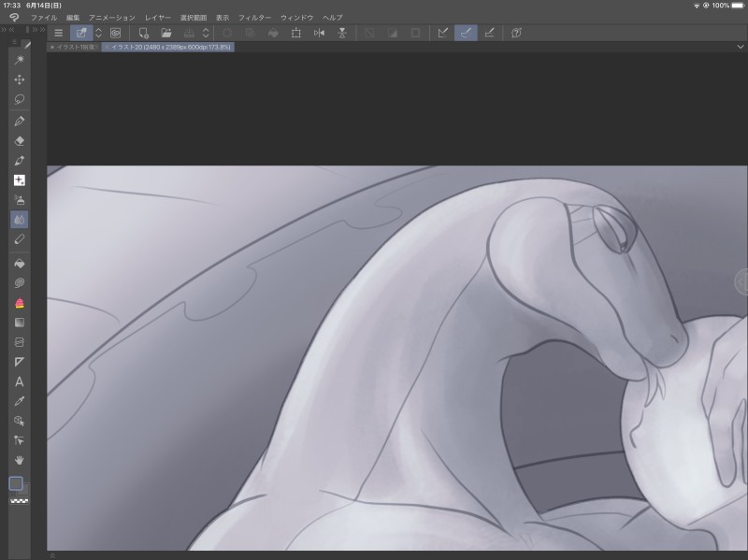The image size is (748, 560).
Task: Toggle the highlighted edit-mode command bar button
Action: pyautogui.click(x=81, y=33)
